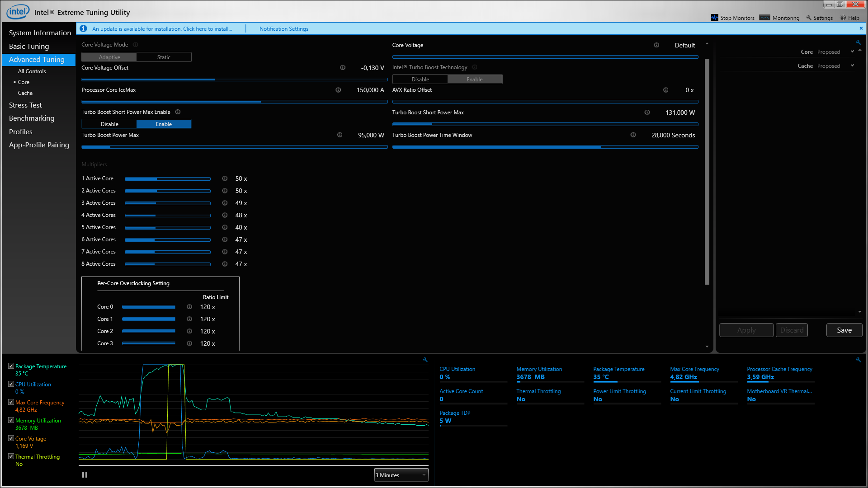The width and height of the screenshot is (868, 488).
Task: Click the Core 3 ratio limit slider
Action: pos(149,343)
